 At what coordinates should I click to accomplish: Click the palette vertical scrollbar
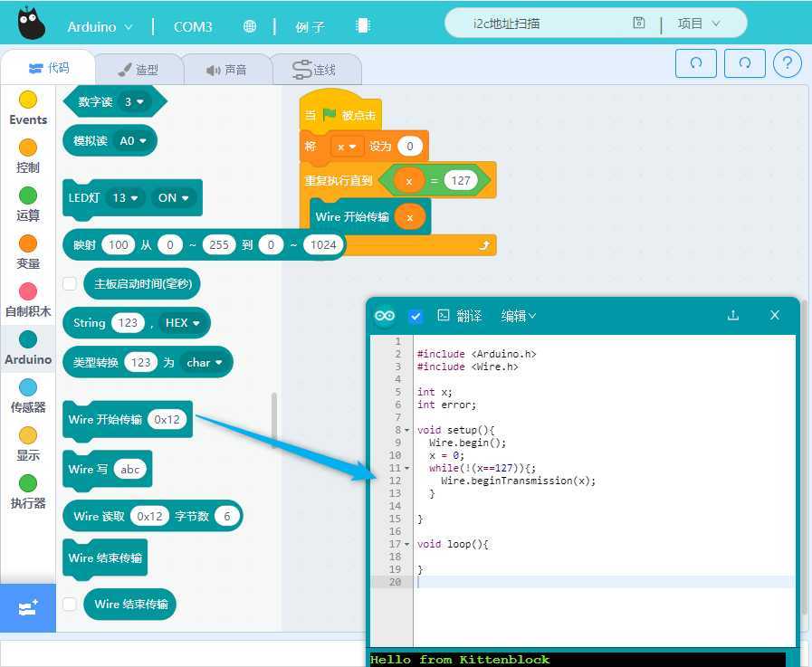pos(274,418)
